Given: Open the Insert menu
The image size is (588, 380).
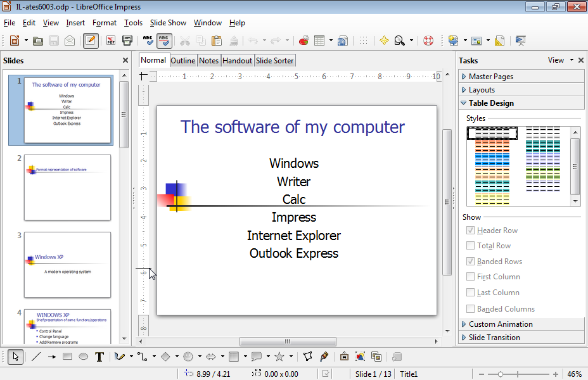Looking at the screenshot, I should click(75, 23).
